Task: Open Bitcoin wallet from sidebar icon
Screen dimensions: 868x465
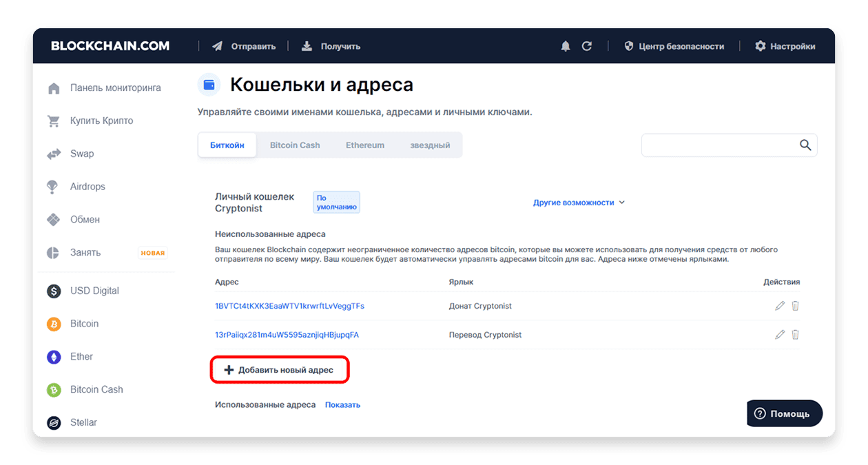Action: coord(54,324)
